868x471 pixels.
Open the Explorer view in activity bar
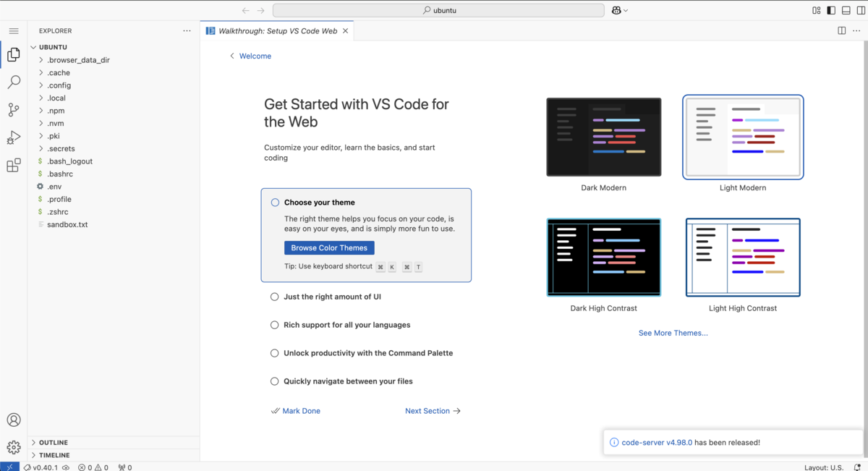(14, 55)
